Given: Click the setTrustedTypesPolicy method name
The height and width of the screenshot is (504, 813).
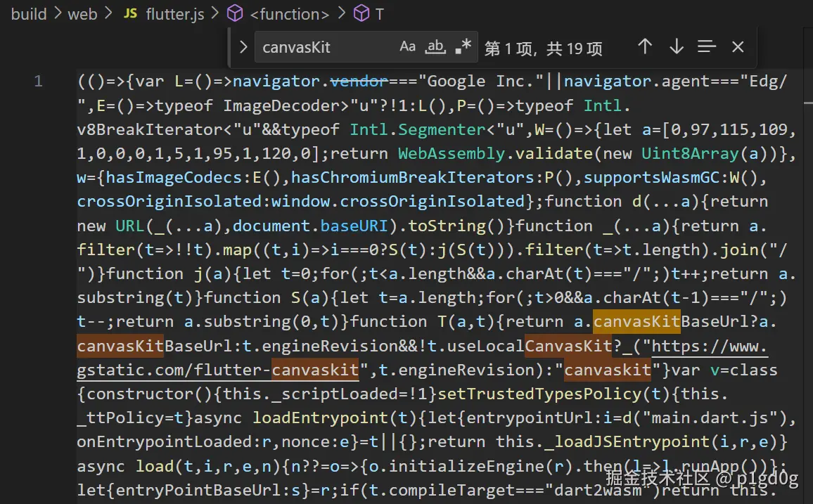Looking at the screenshot, I should [x=539, y=394].
